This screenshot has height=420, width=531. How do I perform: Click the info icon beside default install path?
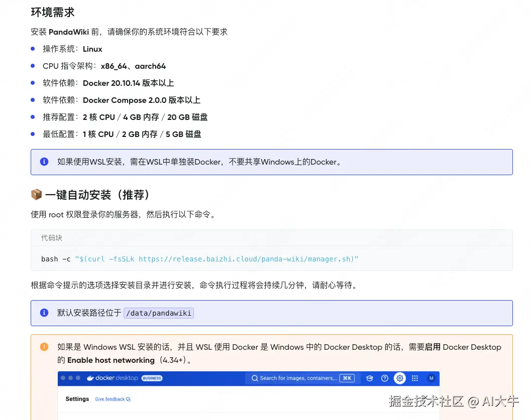pyautogui.click(x=44, y=313)
